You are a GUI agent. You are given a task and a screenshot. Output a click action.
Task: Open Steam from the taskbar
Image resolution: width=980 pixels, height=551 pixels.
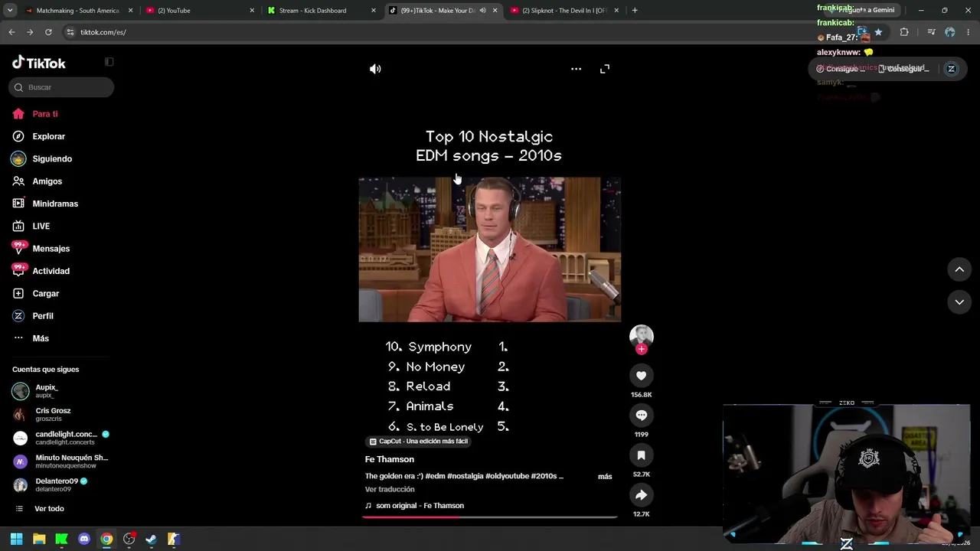[x=152, y=539]
